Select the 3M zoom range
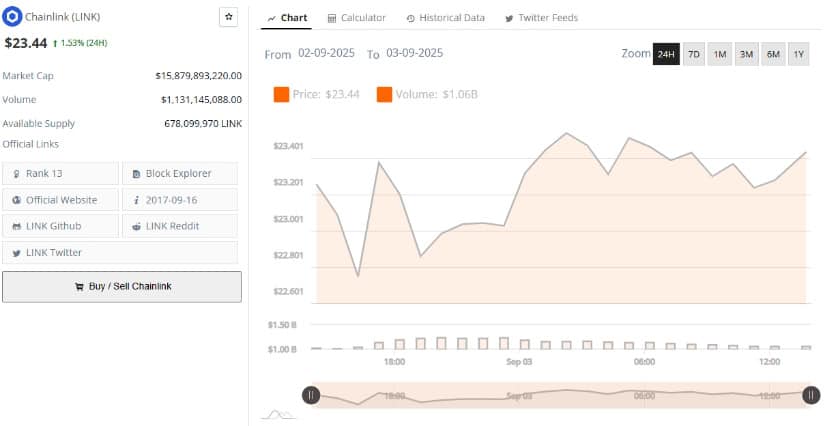 [x=747, y=54]
